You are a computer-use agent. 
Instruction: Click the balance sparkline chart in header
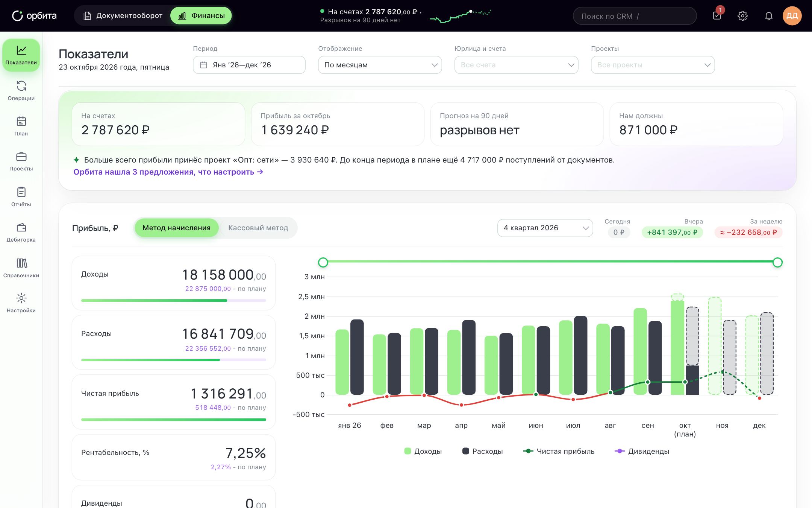point(460,16)
